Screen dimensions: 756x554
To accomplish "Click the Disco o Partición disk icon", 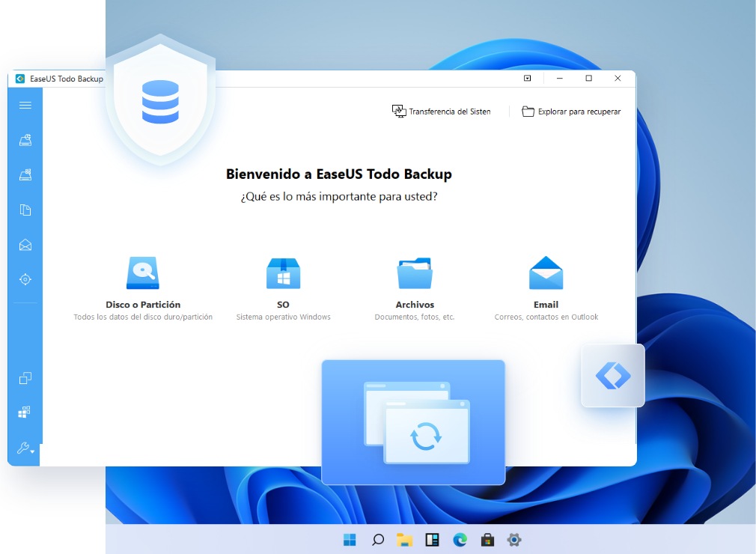I will click(143, 273).
